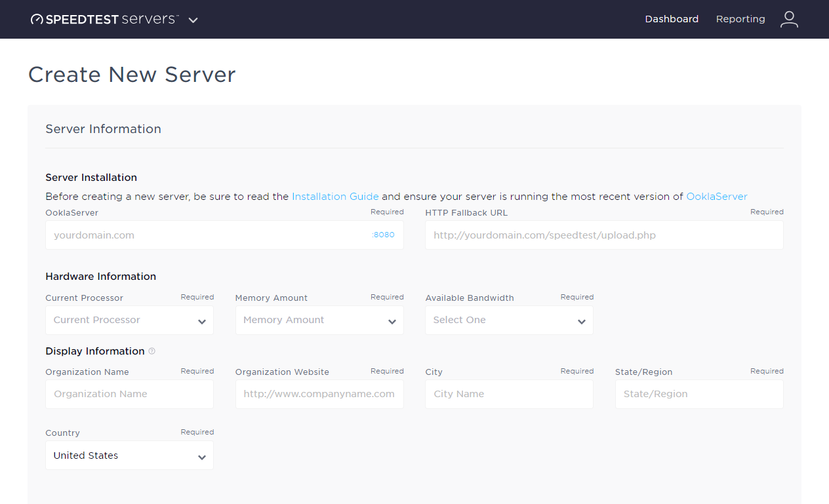Focus the State/Region input field

tap(699, 394)
